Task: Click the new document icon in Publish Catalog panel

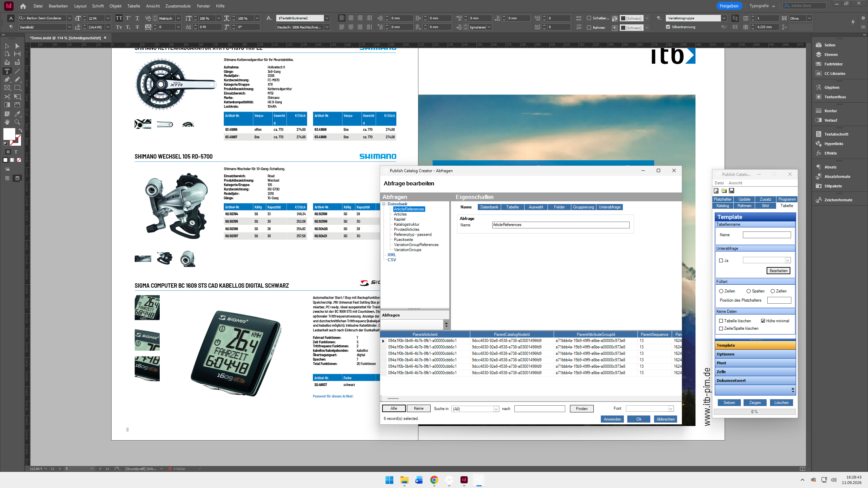Action: (x=716, y=191)
